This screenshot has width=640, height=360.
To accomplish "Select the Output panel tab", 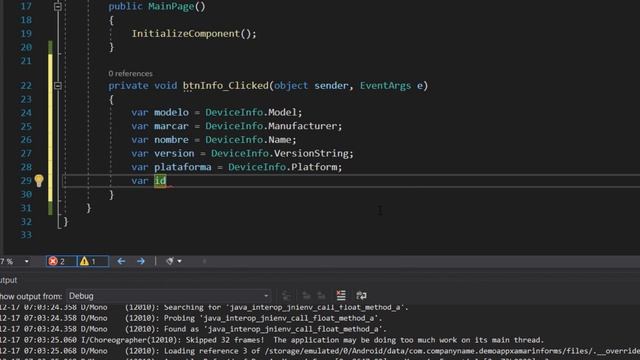I will [x=9, y=280].
